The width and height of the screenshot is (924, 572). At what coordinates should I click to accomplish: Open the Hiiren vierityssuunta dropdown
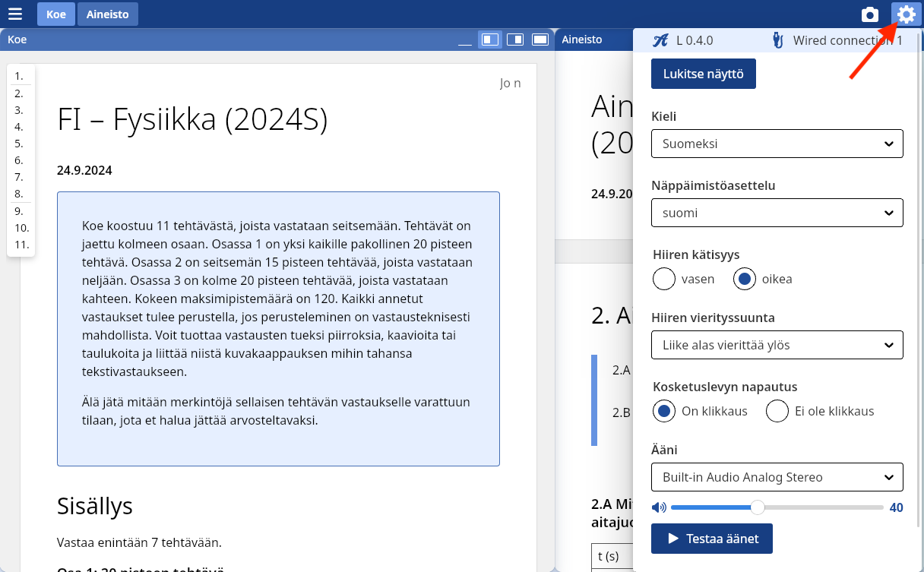[777, 345]
